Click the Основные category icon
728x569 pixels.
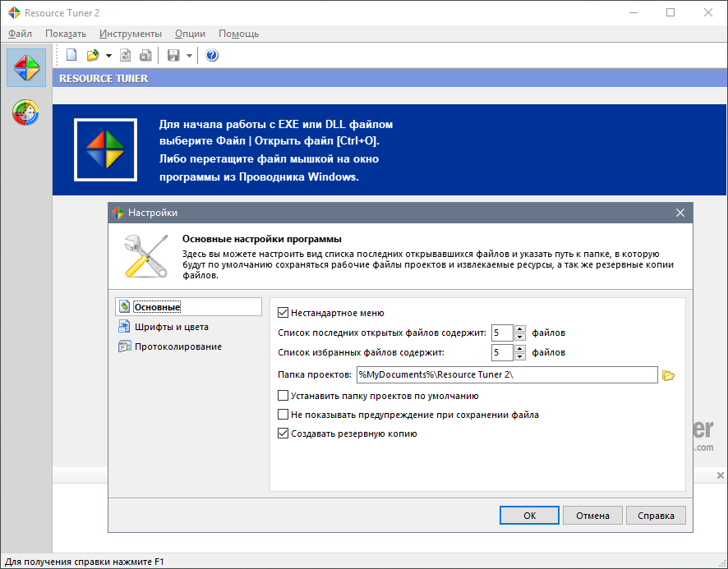124,306
